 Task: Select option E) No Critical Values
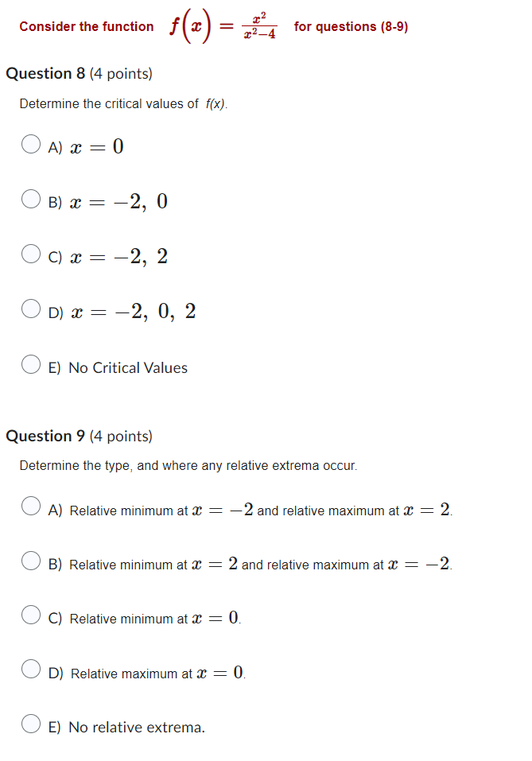pyautogui.click(x=31, y=363)
